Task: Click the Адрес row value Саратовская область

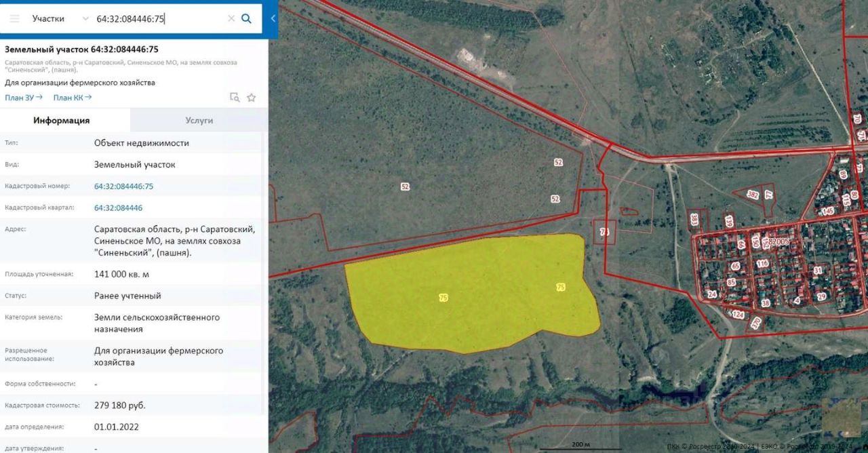Action: (x=175, y=241)
